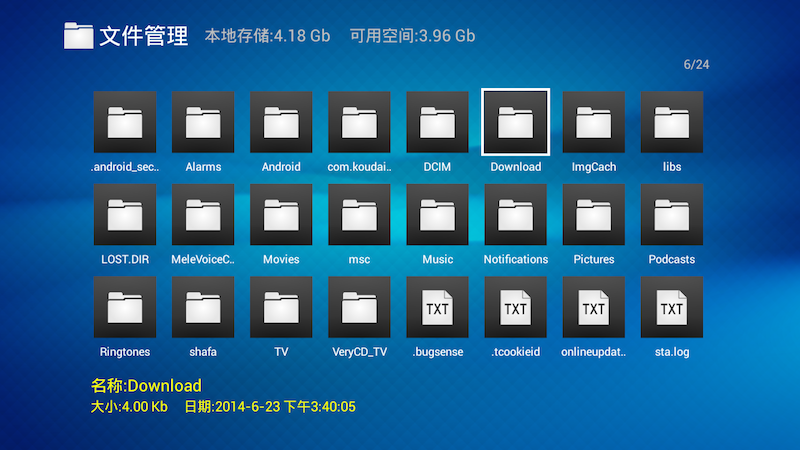Click the 大小:4.00 Kb size text
This screenshot has width=800, height=450.
point(129,407)
